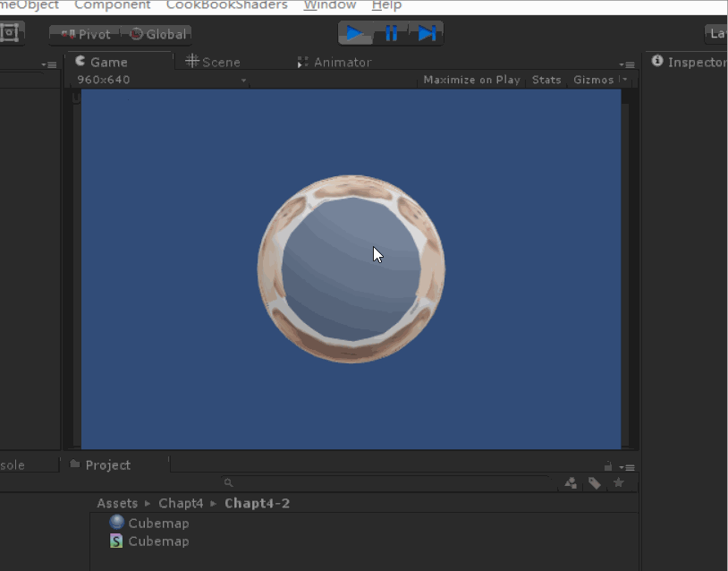Open the GameObject menu
Screen dimensions: 728x571
tap(30, 5)
